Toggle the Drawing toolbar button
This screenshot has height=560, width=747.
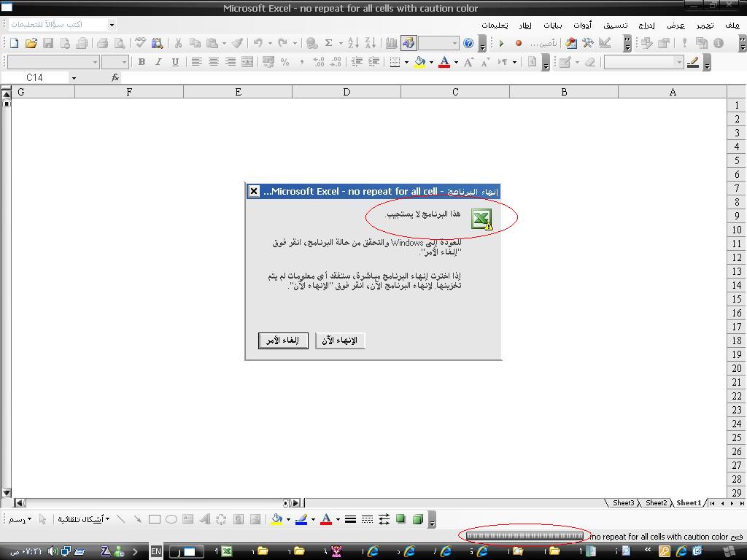(x=408, y=43)
